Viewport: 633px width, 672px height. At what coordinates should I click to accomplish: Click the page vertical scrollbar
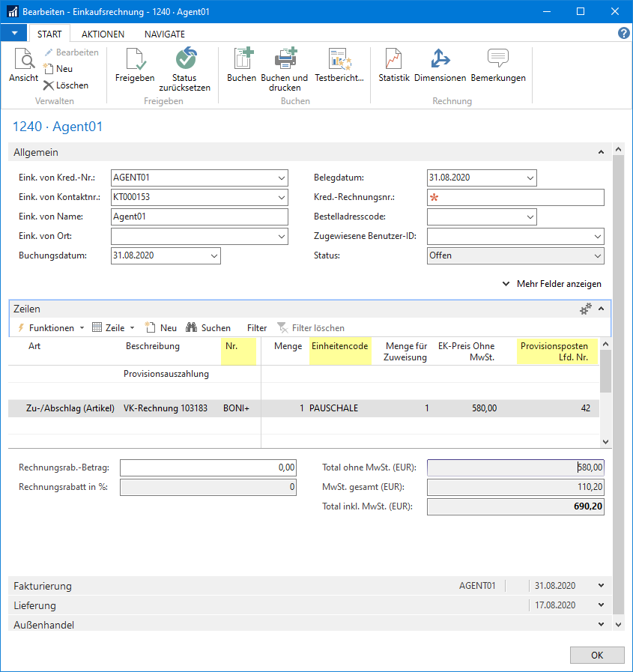618,375
